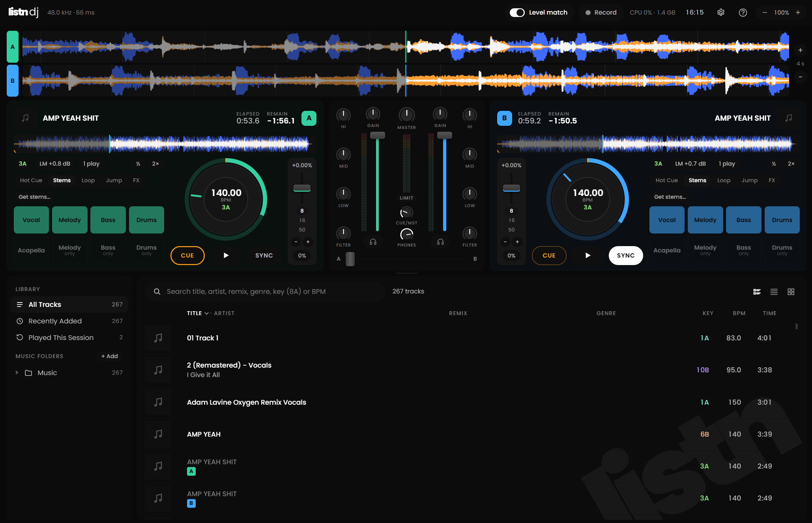Open the settings gear icon
Viewport: 812px width, 523px height.
point(721,13)
